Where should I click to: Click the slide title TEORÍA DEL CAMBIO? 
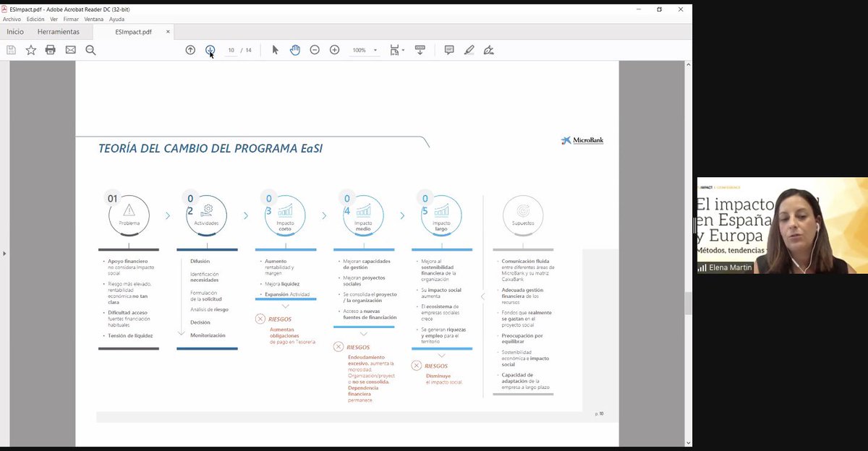[210, 149]
